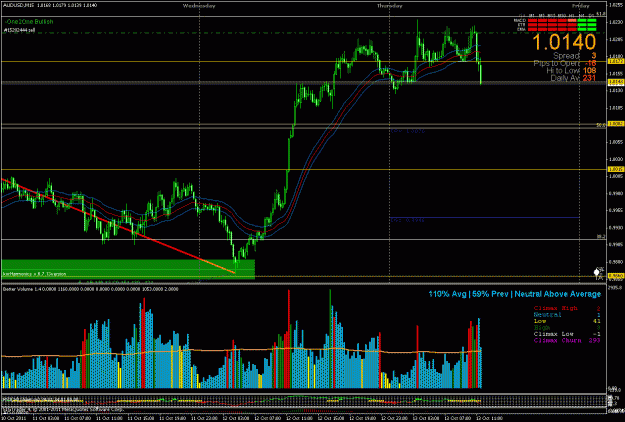Select the One2One Bullish label
Screen dimensions: 625x422
click(x=29, y=22)
